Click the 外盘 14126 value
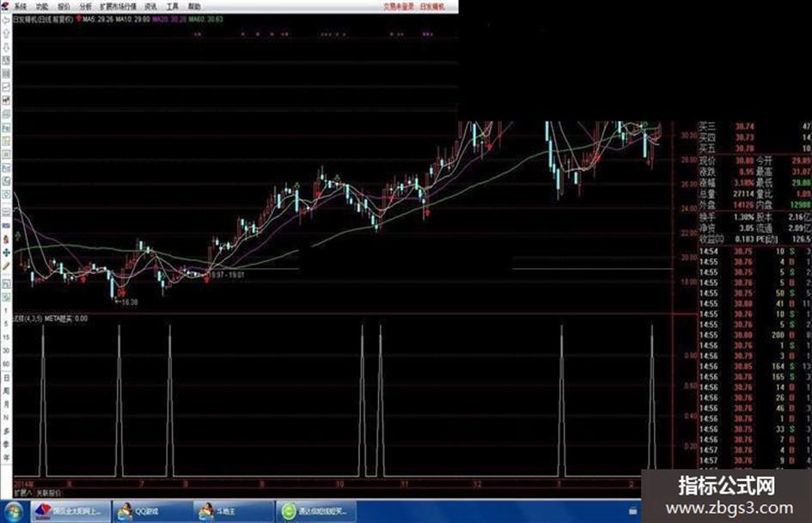Viewport: 812px width, 523px height. pyautogui.click(x=743, y=205)
